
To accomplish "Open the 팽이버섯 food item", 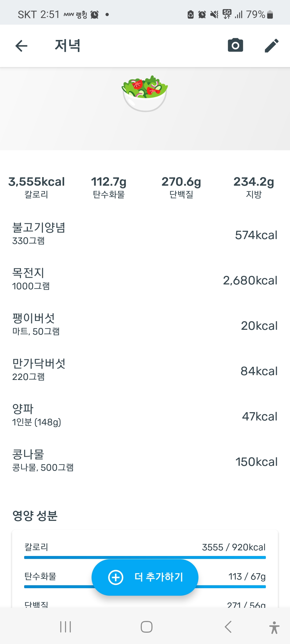I will pyautogui.click(x=145, y=325).
